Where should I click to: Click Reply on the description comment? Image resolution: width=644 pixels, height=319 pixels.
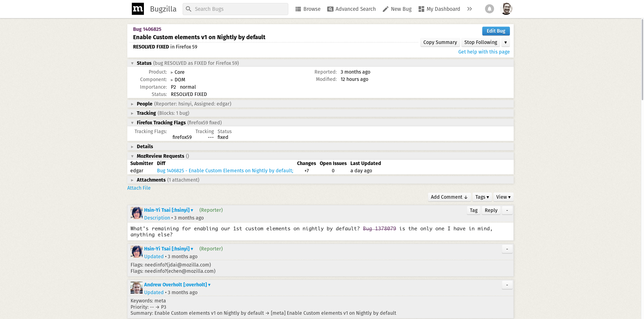point(491,210)
